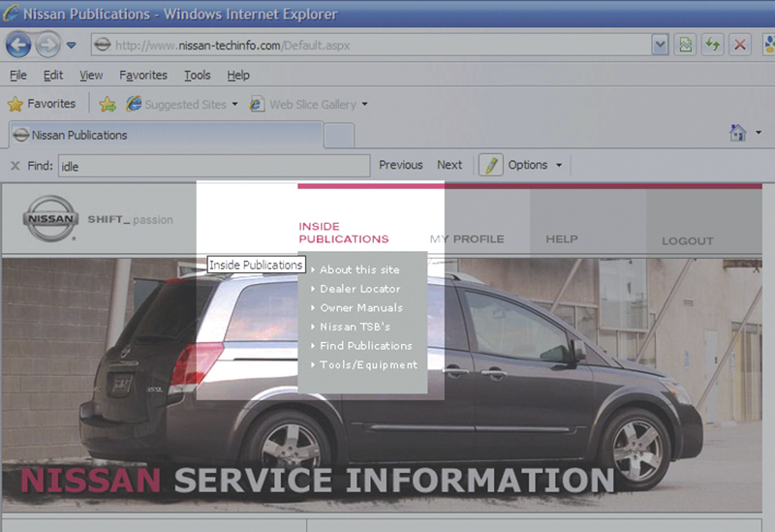This screenshot has height=532, width=775.
Task: Close the Find bar with X
Action: [15, 166]
